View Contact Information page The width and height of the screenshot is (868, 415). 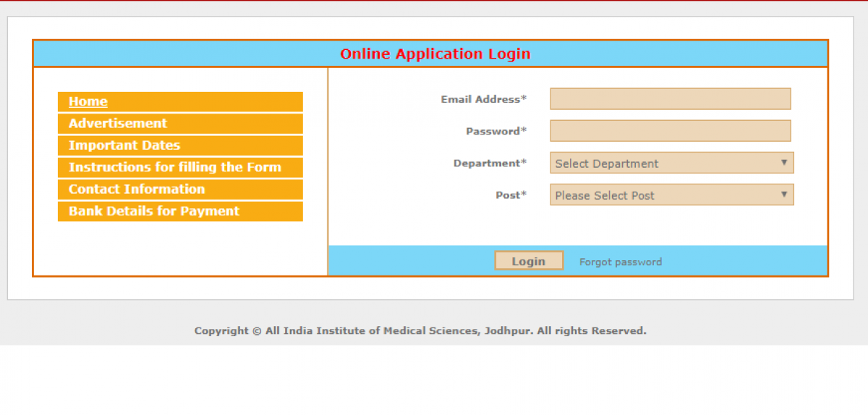click(137, 189)
